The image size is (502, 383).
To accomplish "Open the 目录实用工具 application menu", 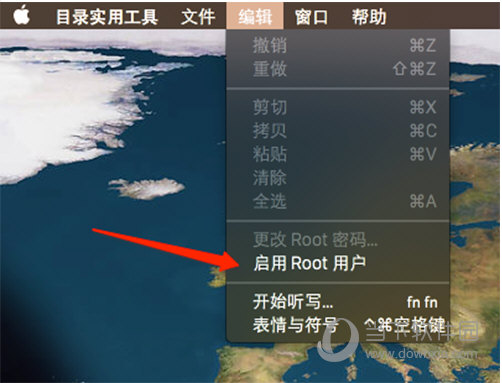I will pyautogui.click(x=107, y=17).
